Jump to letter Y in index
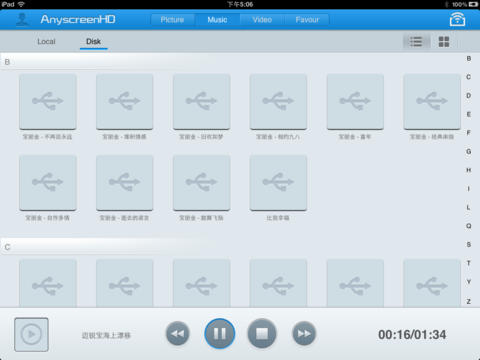The image size is (480, 360). [469, 282]
